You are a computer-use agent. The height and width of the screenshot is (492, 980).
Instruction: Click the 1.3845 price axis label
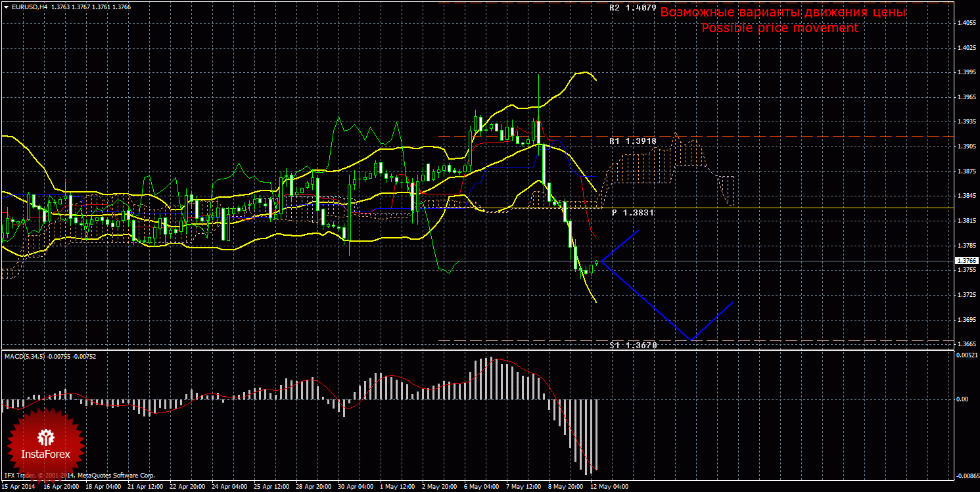pyautogui.click(x=966, y=196)
